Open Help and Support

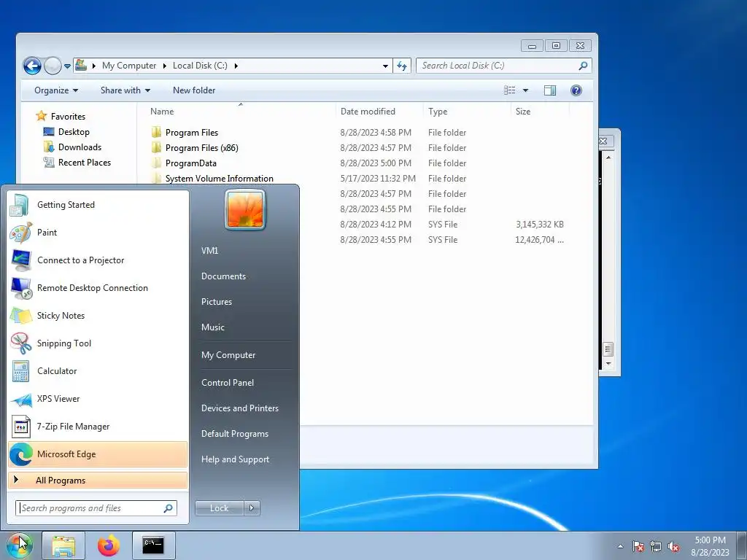[x=235, y=459]
